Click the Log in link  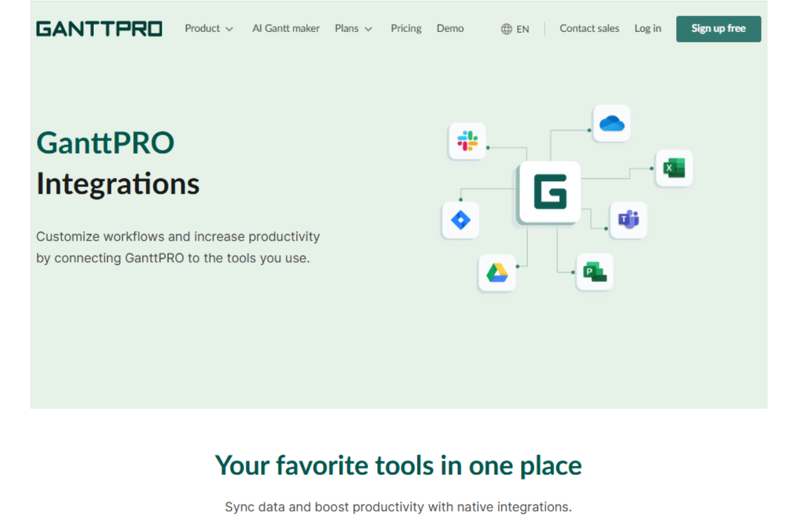coord(647,29)
